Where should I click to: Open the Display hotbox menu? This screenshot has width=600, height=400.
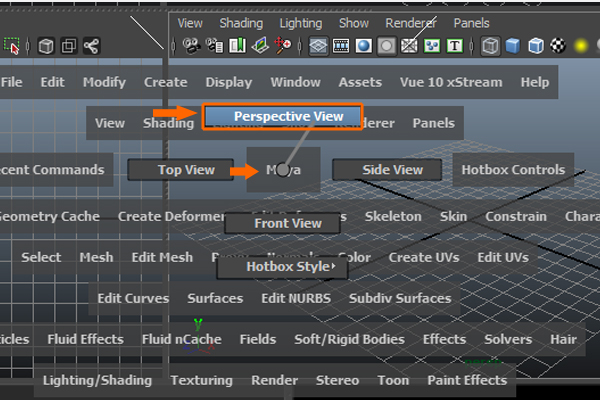coord(228,82)
